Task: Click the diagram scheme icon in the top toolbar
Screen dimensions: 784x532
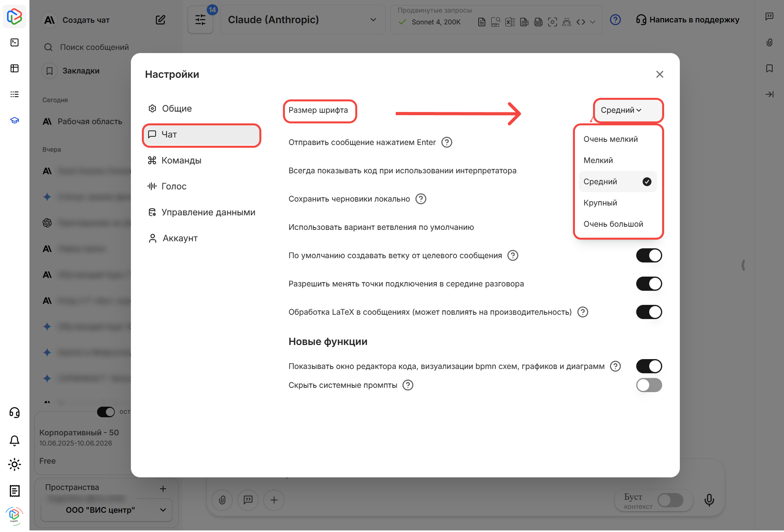Action: pos(567,22)
